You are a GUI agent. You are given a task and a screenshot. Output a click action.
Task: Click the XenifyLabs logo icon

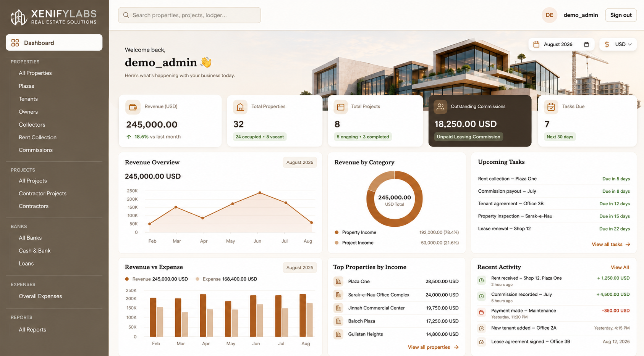[x=18, y=17]
